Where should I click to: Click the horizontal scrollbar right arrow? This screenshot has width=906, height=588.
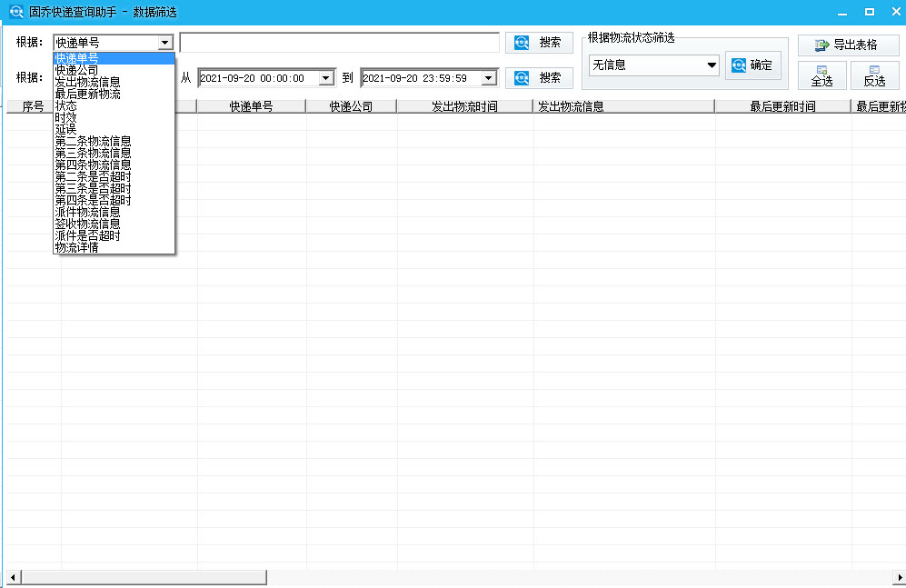click(899, 577)
